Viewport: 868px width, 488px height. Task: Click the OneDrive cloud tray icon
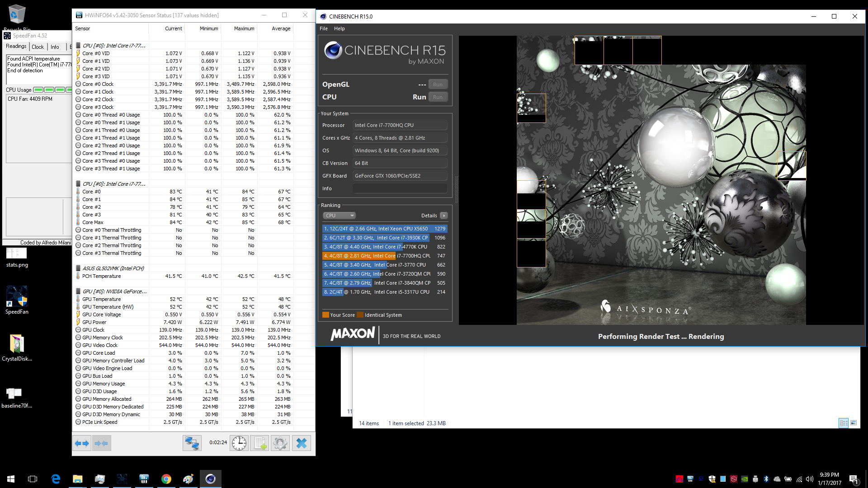(x=777, y=479)
